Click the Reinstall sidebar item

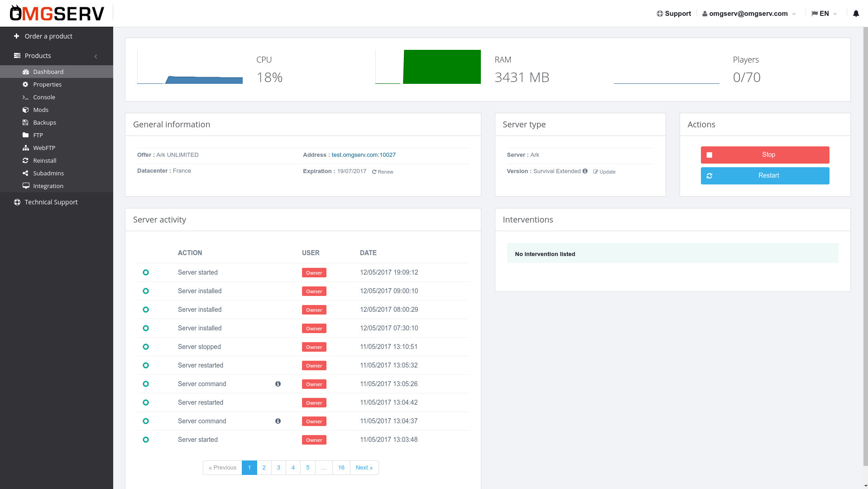57,160
